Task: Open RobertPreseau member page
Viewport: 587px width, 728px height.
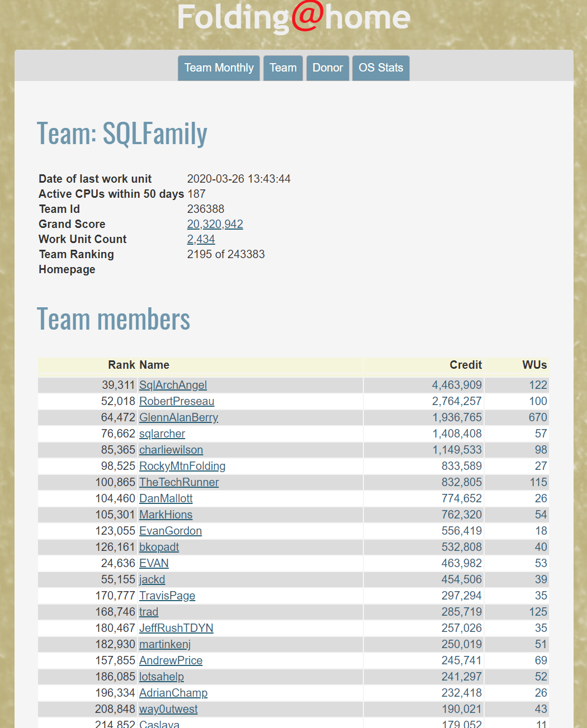Action: pyautogui.click(x=177, y=401)
